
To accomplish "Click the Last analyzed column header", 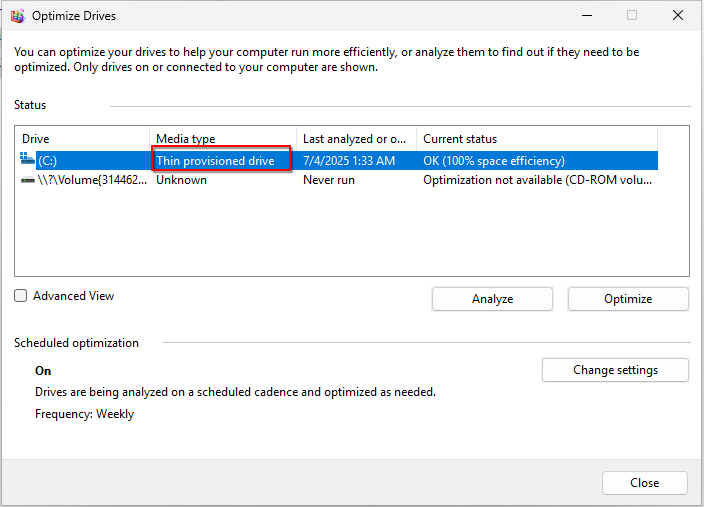I will coord(356,139).
